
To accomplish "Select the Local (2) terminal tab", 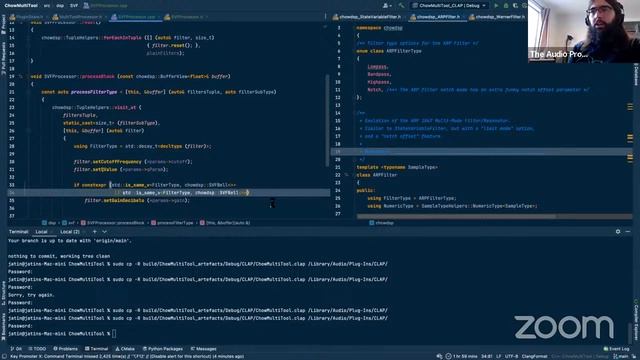I will [x=70, y=232].
